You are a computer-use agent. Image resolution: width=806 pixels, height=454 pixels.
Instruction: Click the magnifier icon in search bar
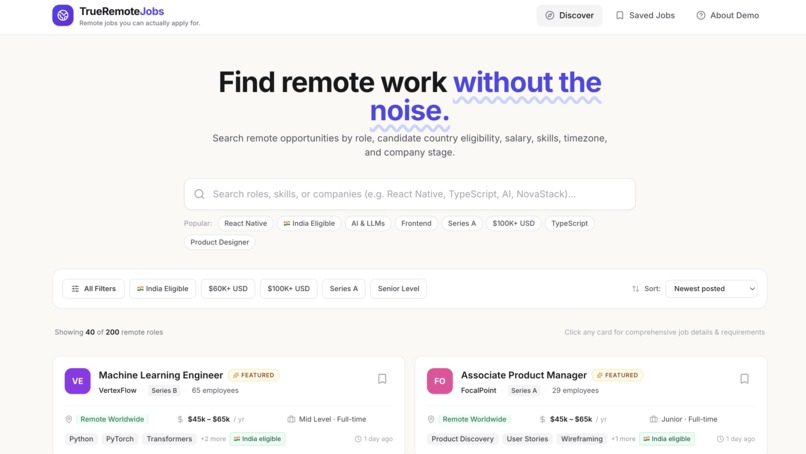199,194
